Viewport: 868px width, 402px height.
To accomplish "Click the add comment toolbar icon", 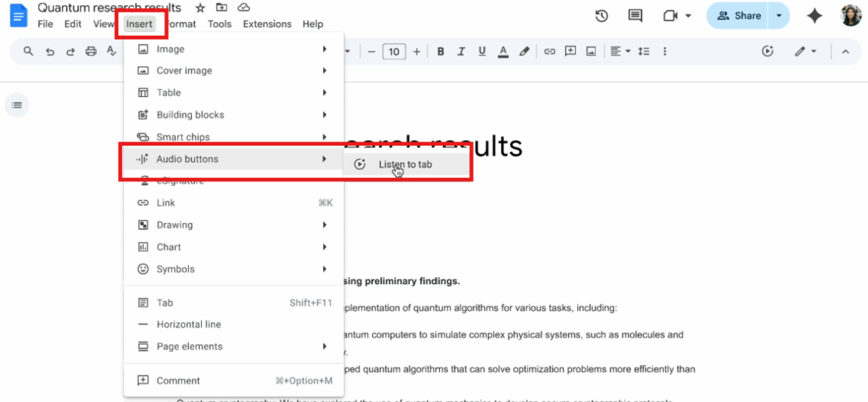I will (571, 52).
